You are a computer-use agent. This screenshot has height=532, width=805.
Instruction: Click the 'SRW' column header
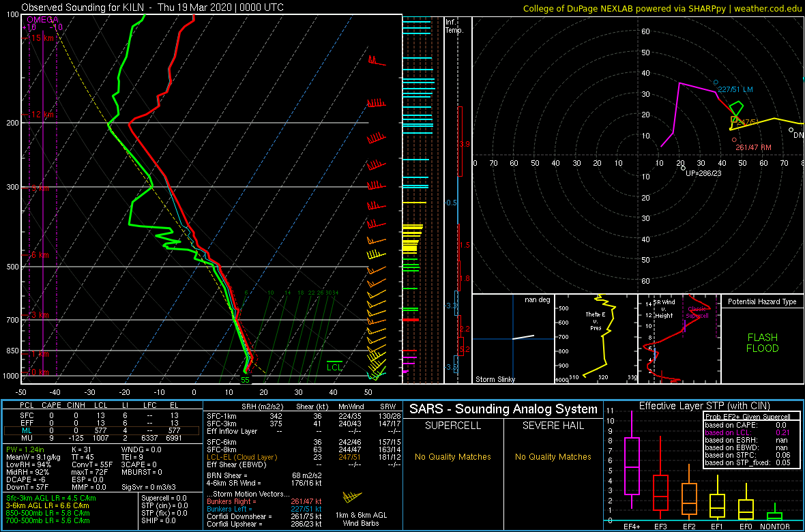click(387, 407)
